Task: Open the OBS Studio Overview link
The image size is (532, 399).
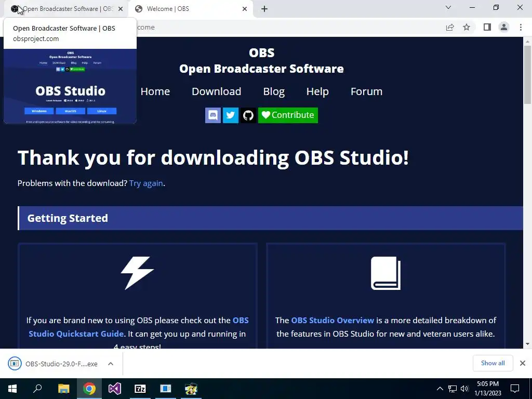Action: tap(332, 320)
